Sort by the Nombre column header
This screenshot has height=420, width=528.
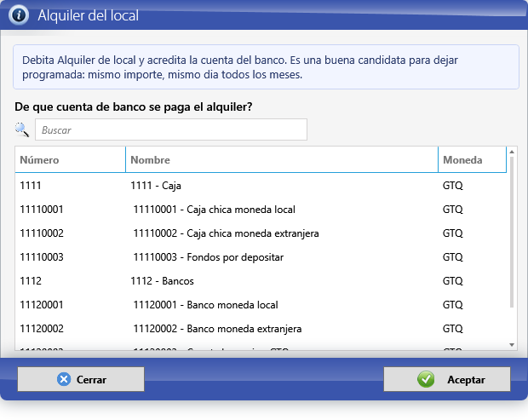(282, 159)
